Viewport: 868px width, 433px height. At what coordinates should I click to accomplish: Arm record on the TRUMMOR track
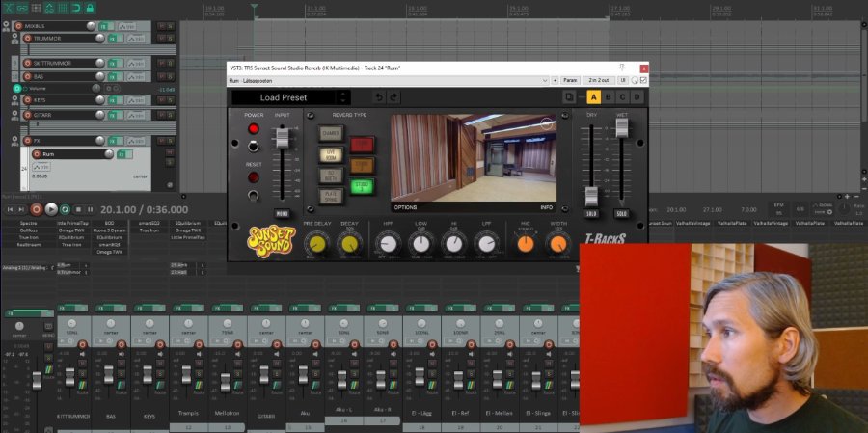(x=28, y=39)
